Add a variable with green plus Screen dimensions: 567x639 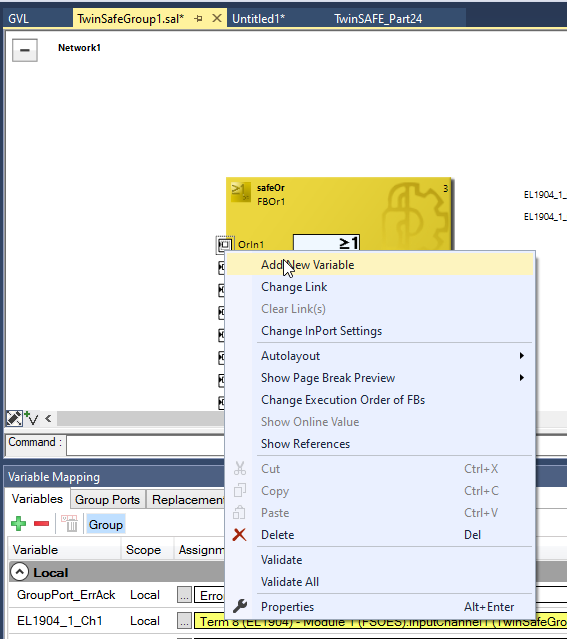[18, 524]
